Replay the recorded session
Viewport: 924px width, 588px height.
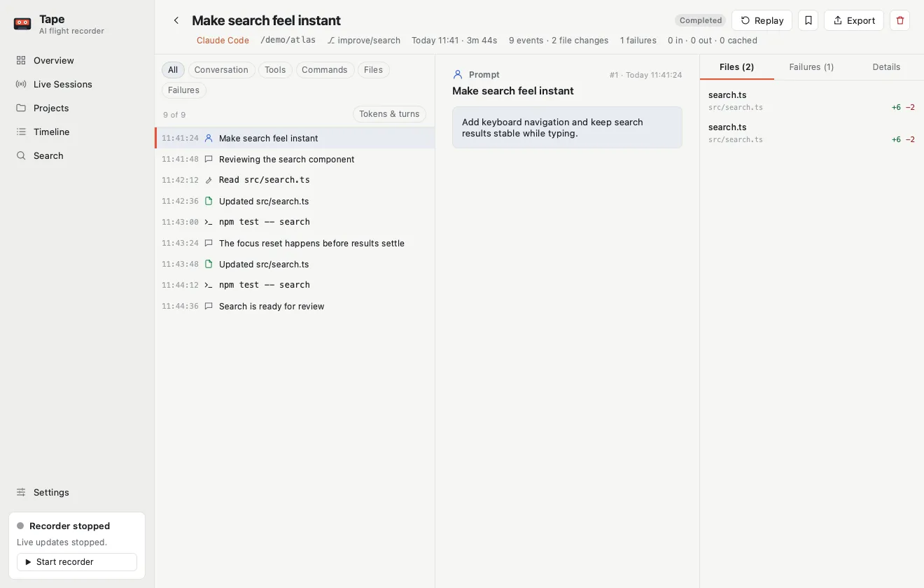pos(762,20)
